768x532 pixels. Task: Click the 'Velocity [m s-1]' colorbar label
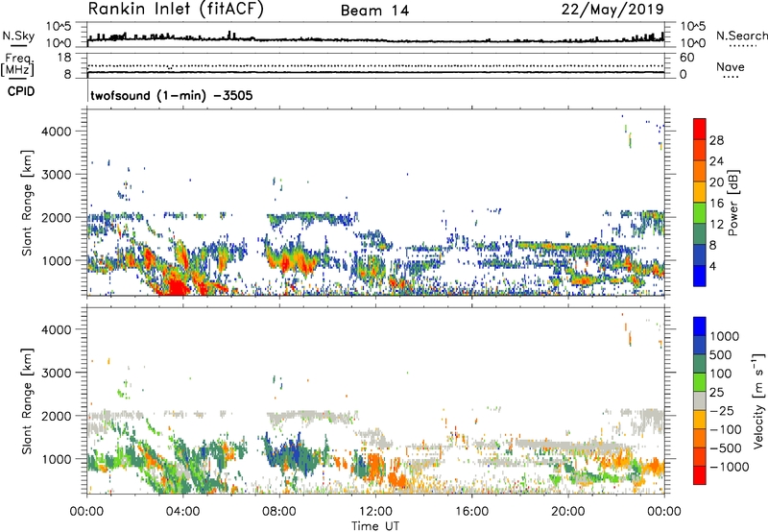(x=758, y=400)
